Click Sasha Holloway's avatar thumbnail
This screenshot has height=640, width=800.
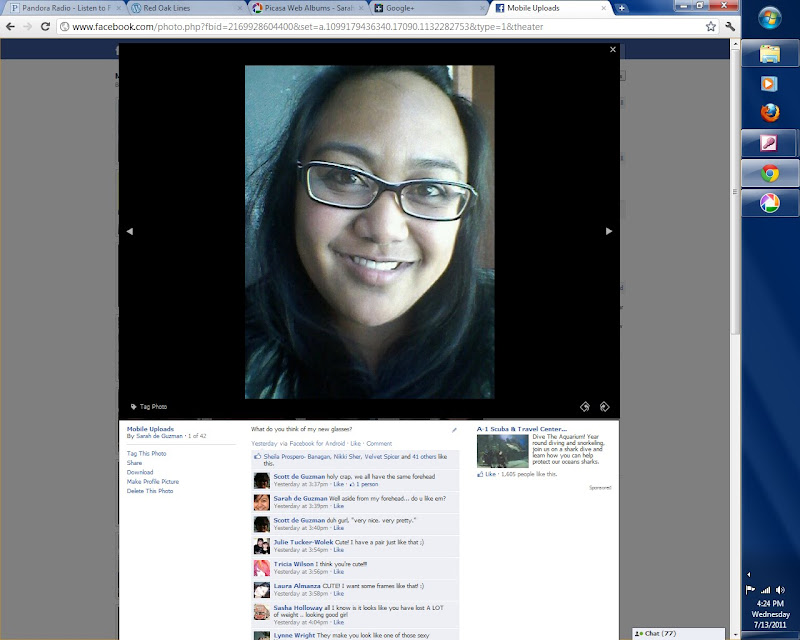[262, 612]
